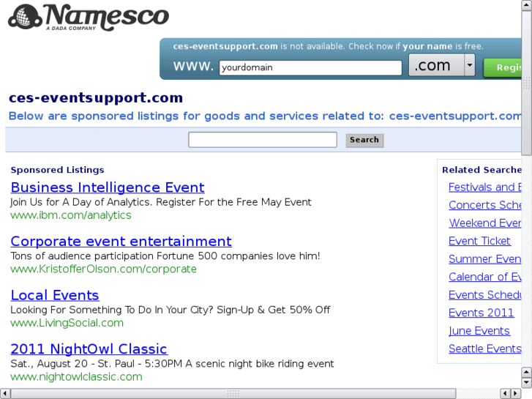Open Corporate event entertainment link
The width and height of the screenshot is (532, 399).
(x=121, y=242)
